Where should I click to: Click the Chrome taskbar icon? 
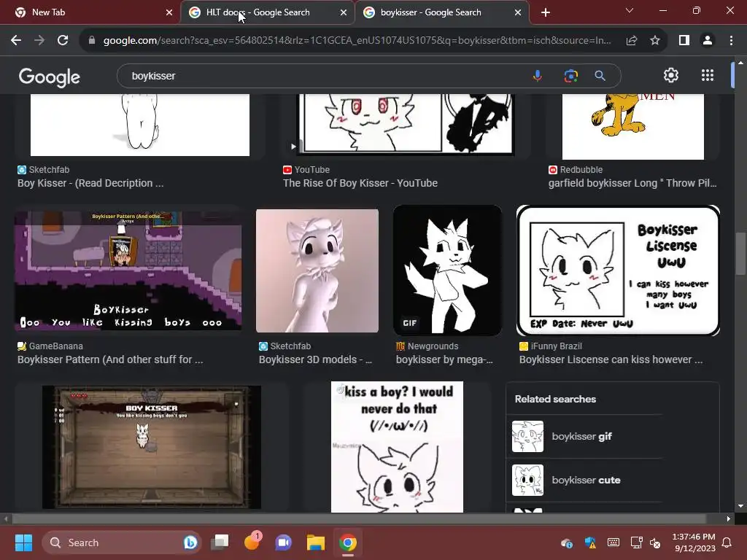(x=348, y=542)
